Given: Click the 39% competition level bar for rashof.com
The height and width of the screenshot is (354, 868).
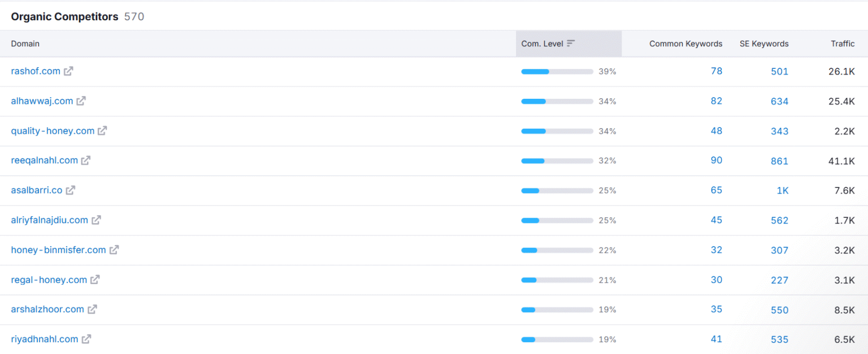Looking at the screenshot, I should tap(557, 72).
